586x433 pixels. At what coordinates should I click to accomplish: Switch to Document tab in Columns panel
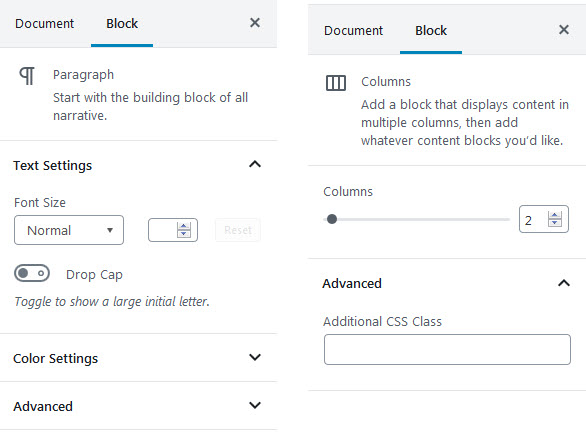pyautogui.click(x=354, y=30)
